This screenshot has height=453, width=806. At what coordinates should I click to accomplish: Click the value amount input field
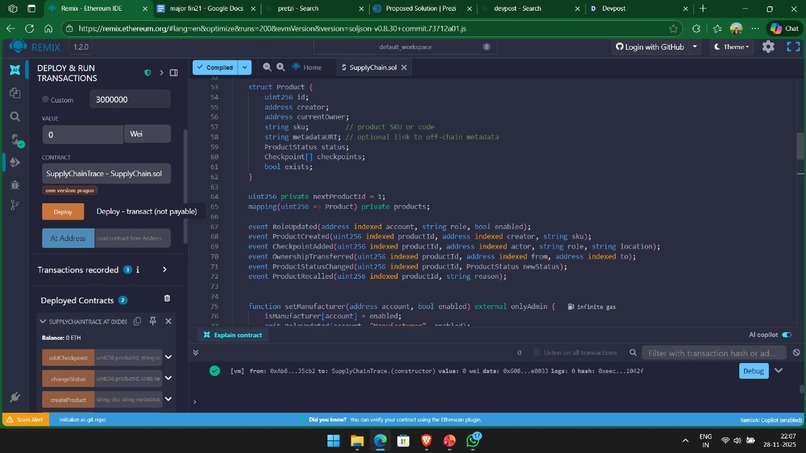point(82,135)
